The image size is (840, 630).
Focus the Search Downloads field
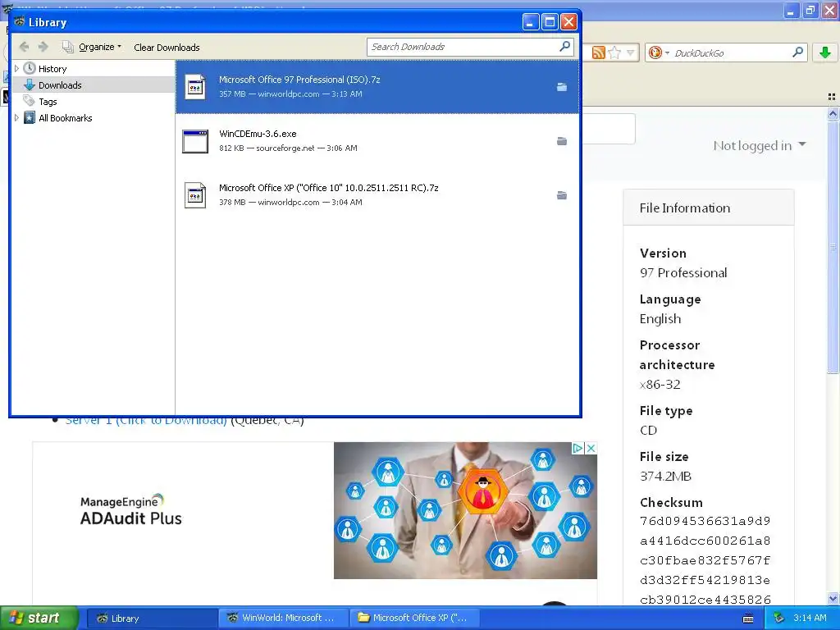463,47
